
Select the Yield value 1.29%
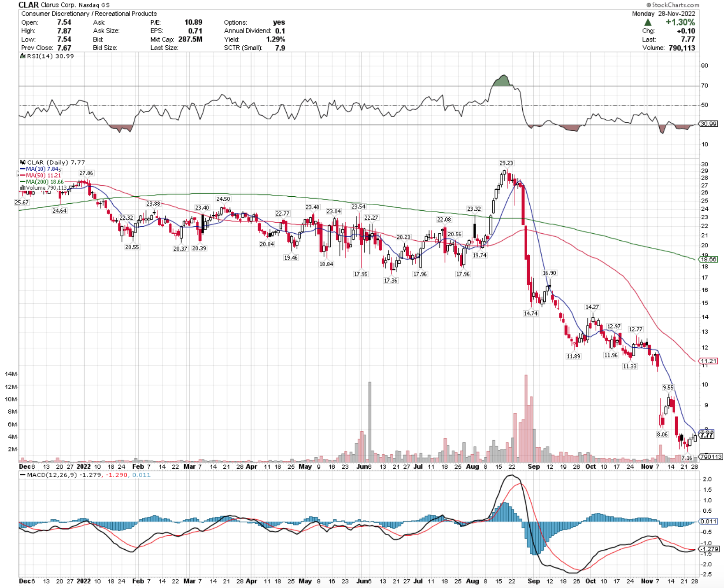(275, 39)
